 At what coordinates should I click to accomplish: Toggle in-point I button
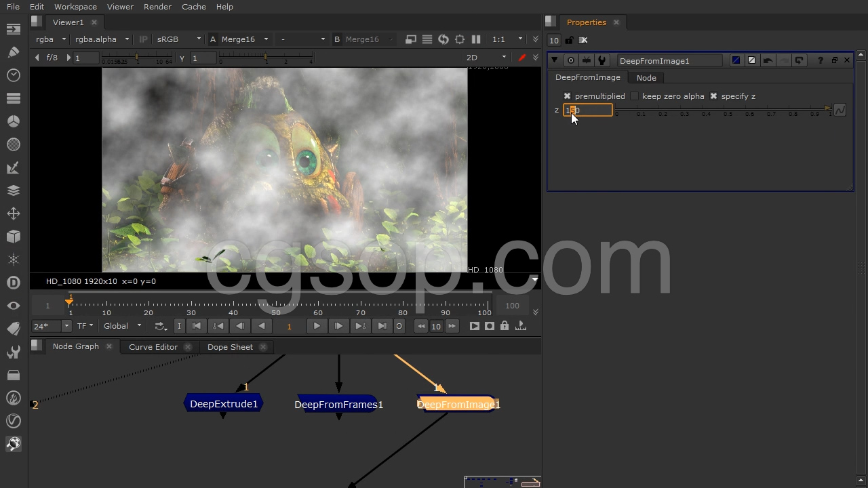point(179,326)
